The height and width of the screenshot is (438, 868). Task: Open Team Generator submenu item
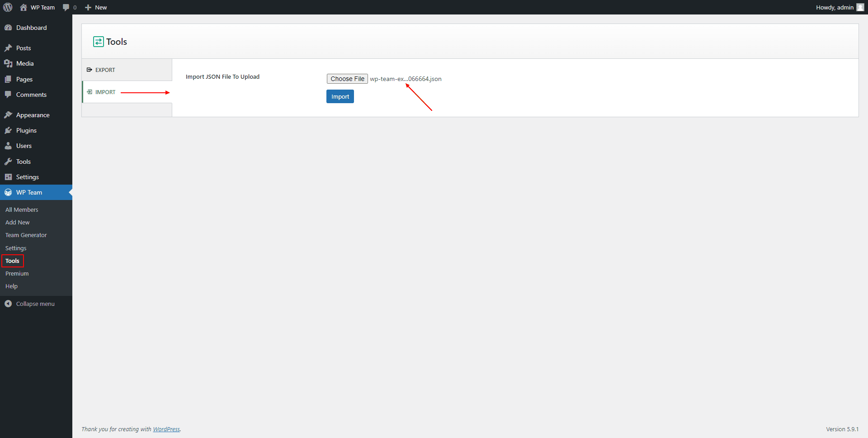click(x=26, y=235)
